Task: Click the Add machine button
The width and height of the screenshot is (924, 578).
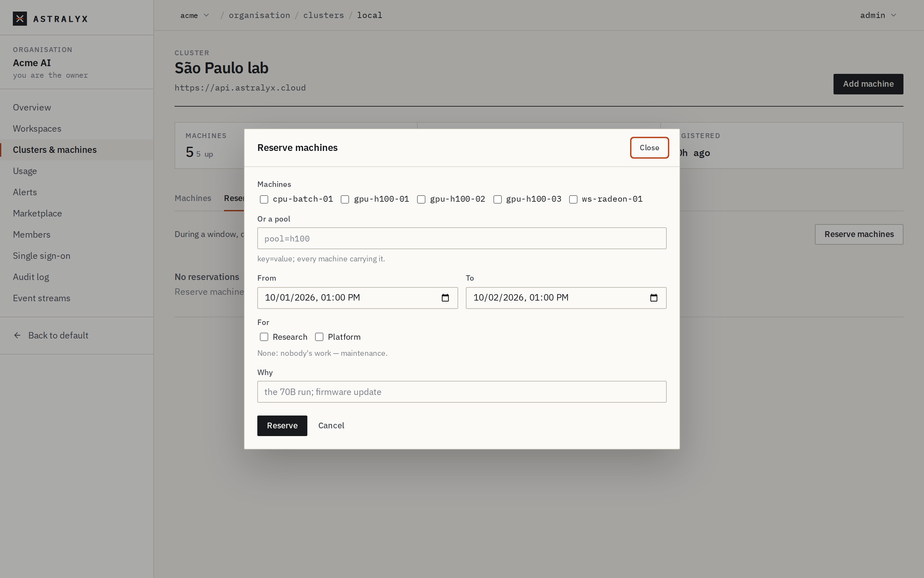Action: tap(868, 84)
